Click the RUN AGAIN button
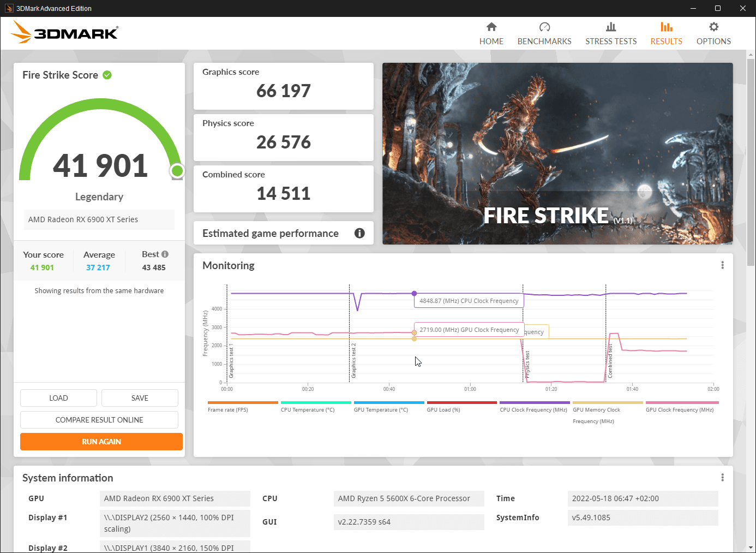 (101, 442)
